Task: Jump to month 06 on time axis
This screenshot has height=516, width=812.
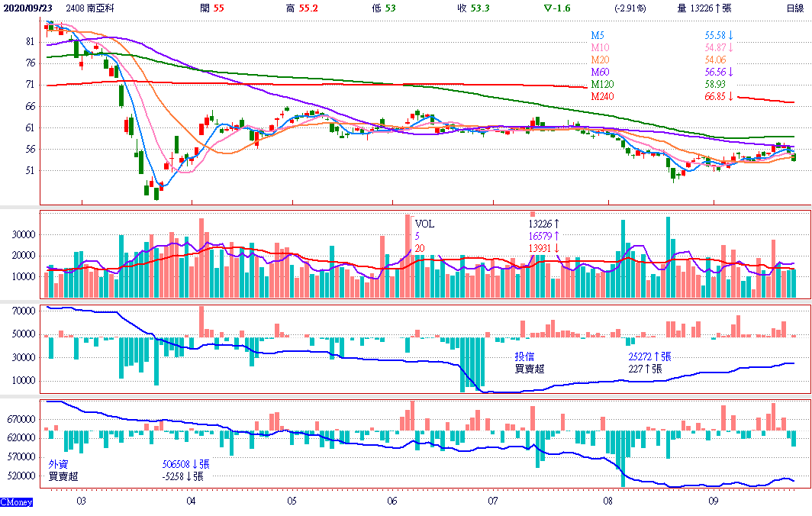Action: click(x=391, y=501)
